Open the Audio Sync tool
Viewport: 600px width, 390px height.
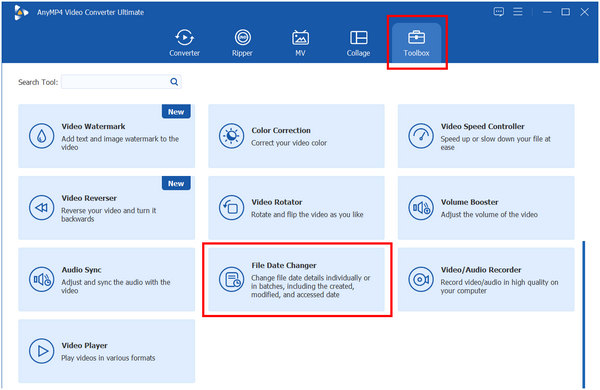pyautogui.click(x=106, y=279)
